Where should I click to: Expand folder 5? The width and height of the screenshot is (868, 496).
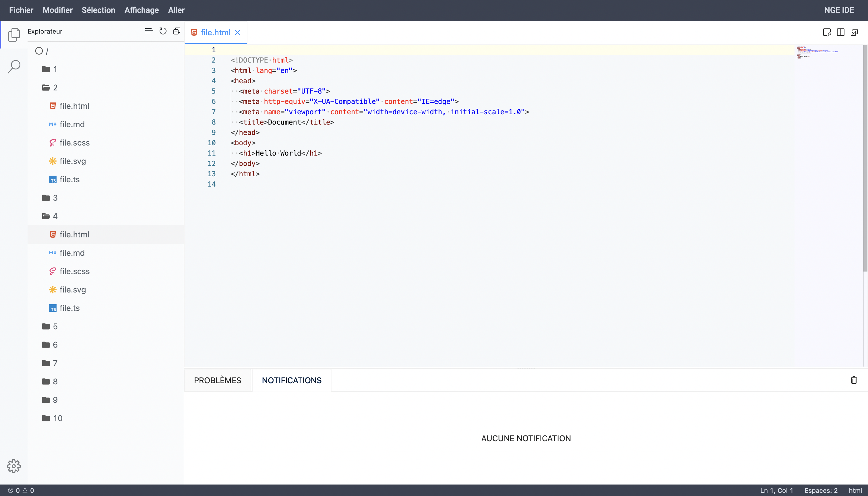coord(106,326)
